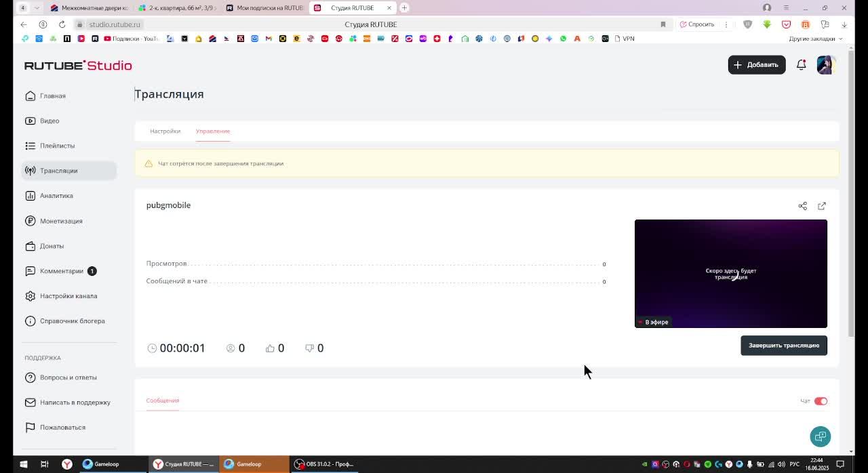This screenshot has width=868, height=473.
Task: Select the Сообщения tab
Action: click(x=163, y=400)
